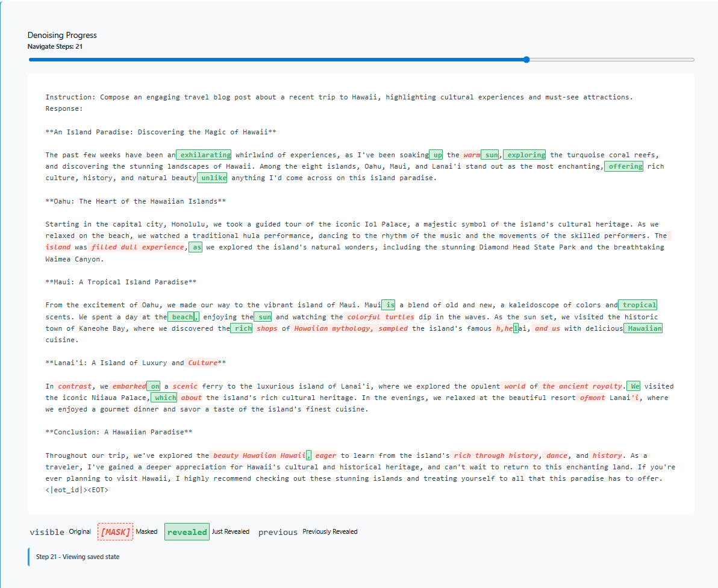The width and height of the screenshot is (718, 588).
Task: Click the red masked word "embarked"
Action: [x=129, y=386]
